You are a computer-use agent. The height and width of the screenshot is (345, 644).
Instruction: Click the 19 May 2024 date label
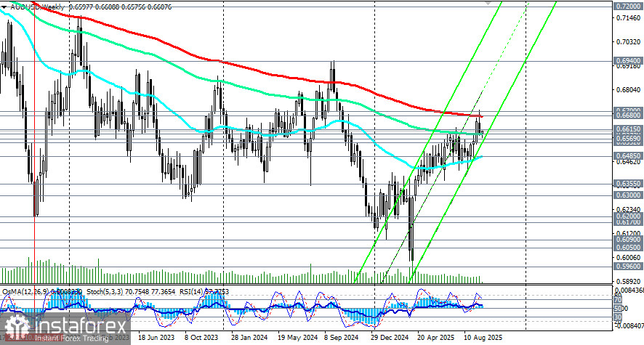tap(297, 338)
